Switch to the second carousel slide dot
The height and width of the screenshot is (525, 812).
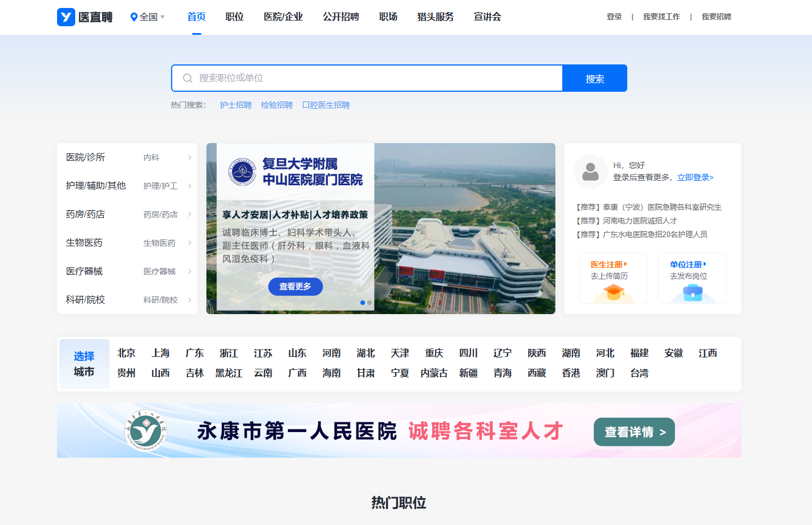tap(370, 303)
